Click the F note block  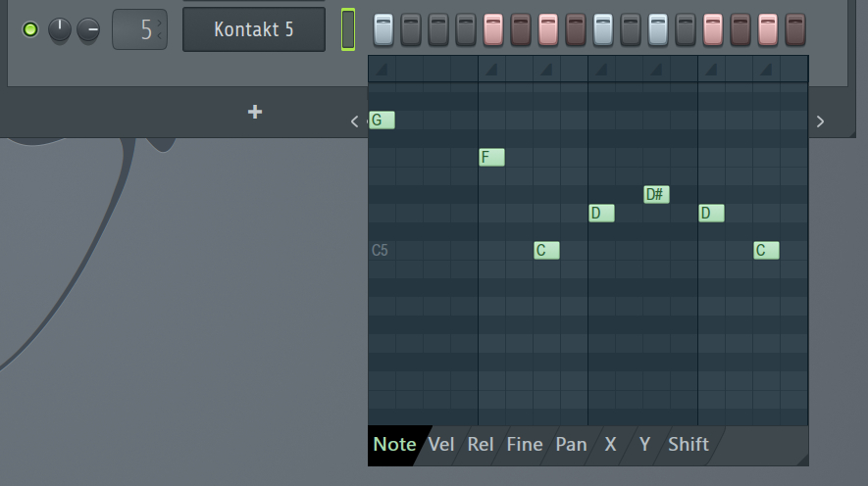pos(491,157)
